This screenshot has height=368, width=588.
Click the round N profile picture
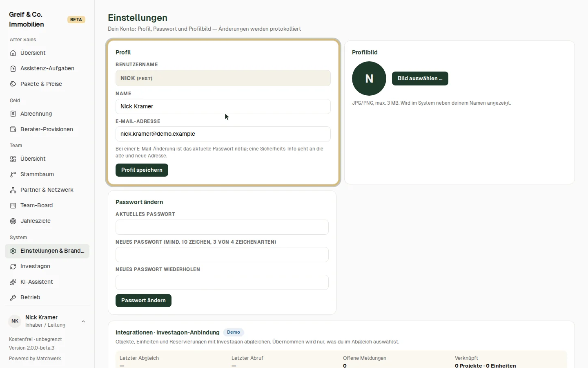[369, 79]
